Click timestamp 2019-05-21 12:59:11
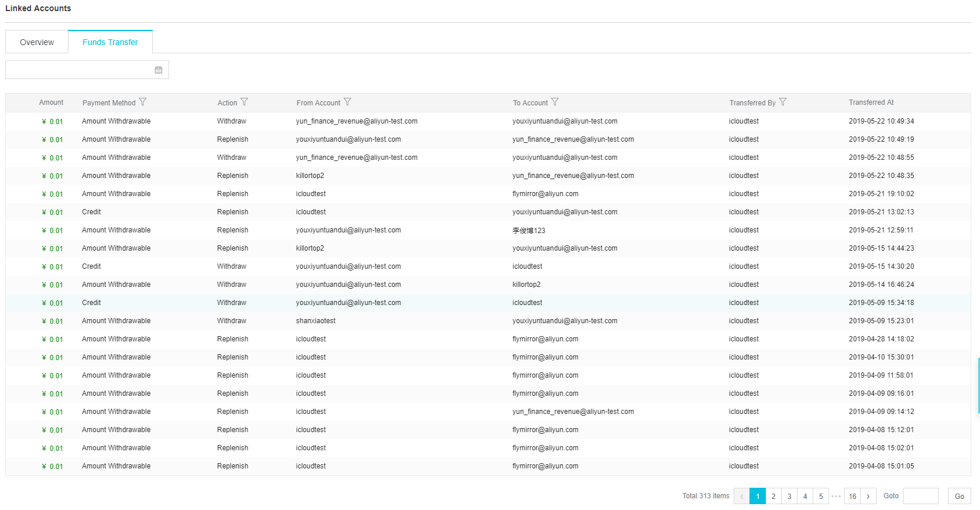Viewport: 980px width, 510px height. click(881, 230)
